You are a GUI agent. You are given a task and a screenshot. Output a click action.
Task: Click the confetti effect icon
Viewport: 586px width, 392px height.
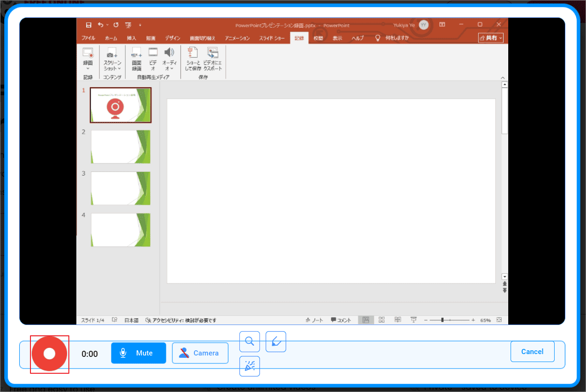249,366
